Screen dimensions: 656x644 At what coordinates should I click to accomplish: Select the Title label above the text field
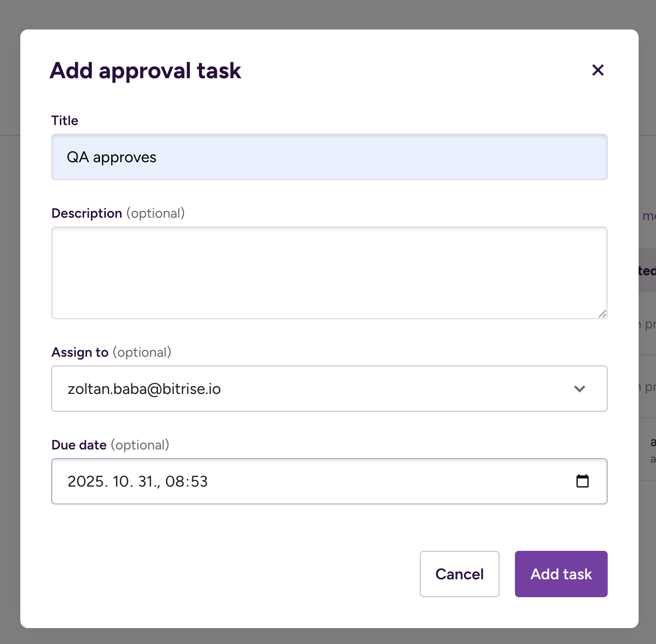[64, 120]
